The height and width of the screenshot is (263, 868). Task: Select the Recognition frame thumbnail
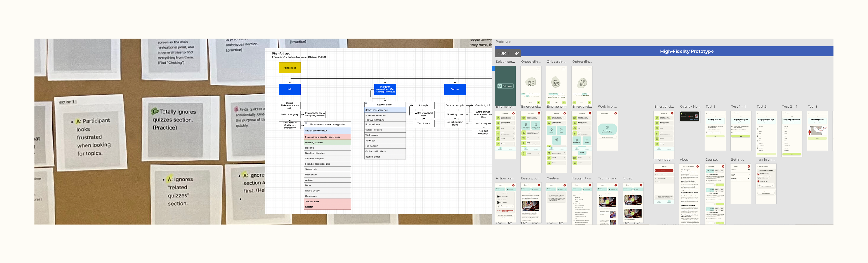pos(582,203)
